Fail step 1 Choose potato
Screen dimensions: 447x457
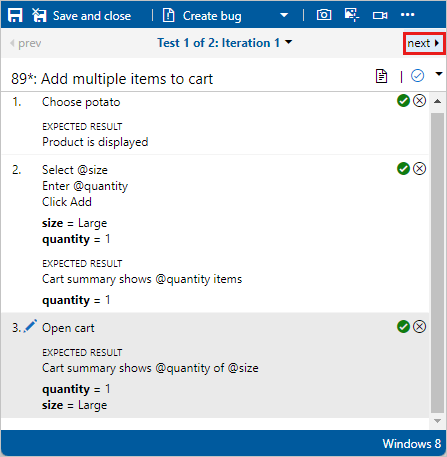[419, 101]
